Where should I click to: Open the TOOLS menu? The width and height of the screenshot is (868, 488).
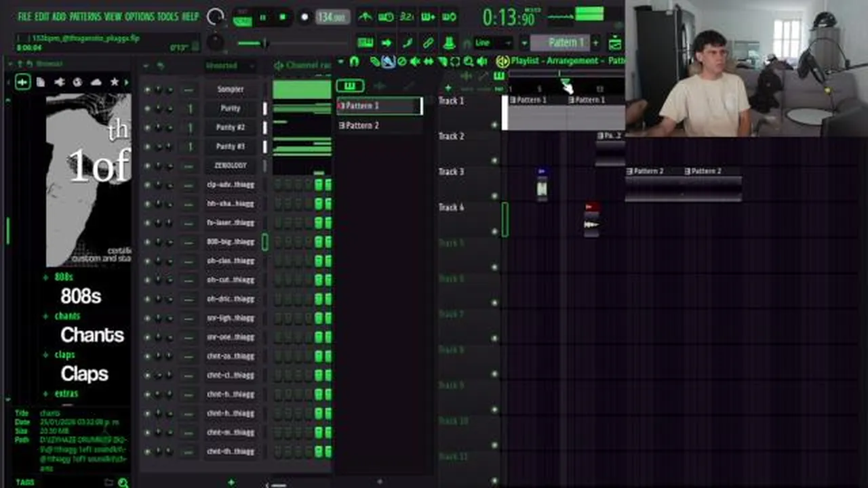coord(168,16)
